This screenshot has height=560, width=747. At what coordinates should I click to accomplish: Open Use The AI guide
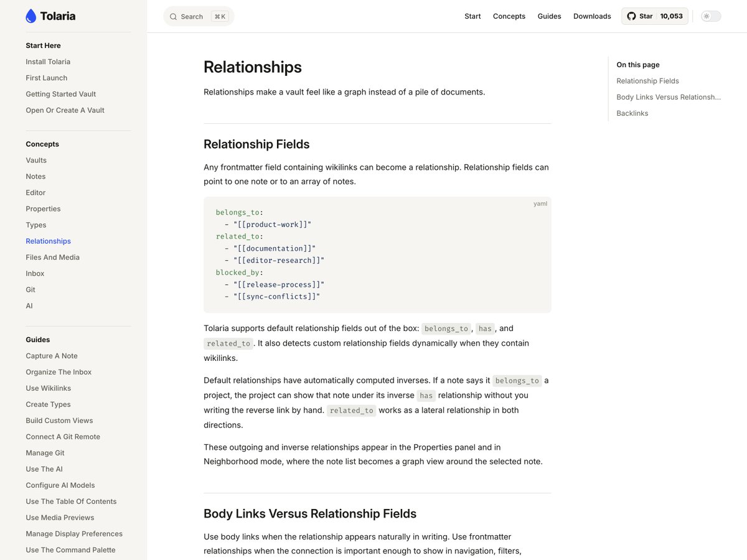[44, 469]
